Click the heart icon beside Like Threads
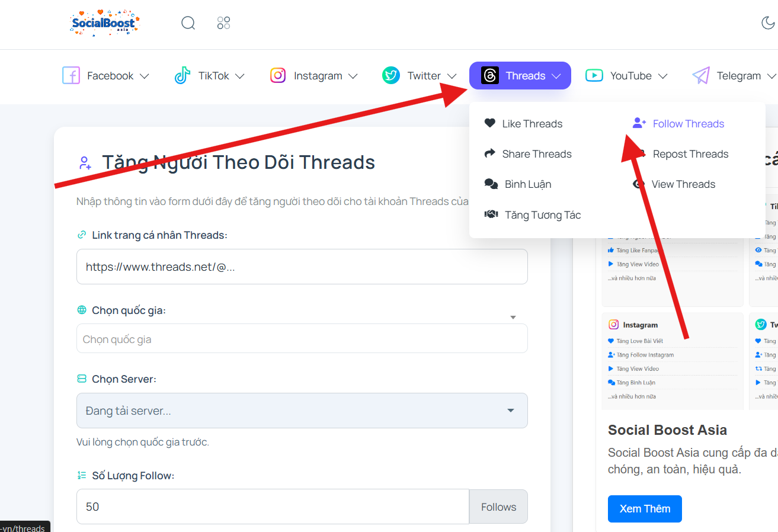The width and height of the screenshot is (778, 532). pyautogui.click(x=489, y=123)
